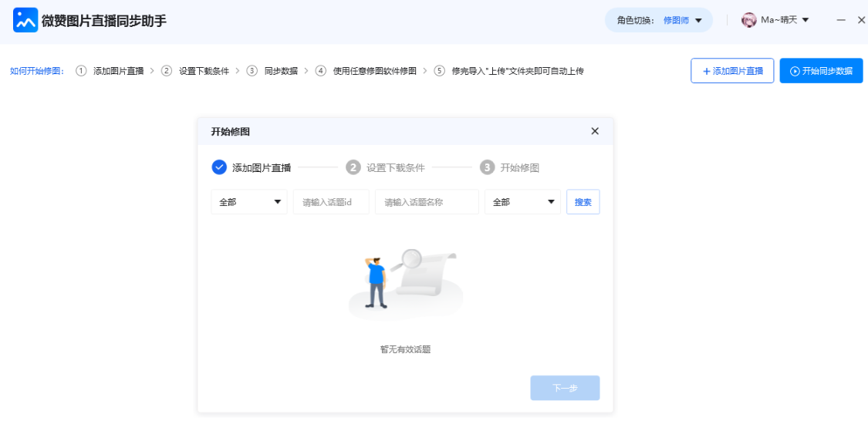Open the first 全部 filter dropdown
Viewport: 868px width, 438px height.
(249, 202)
